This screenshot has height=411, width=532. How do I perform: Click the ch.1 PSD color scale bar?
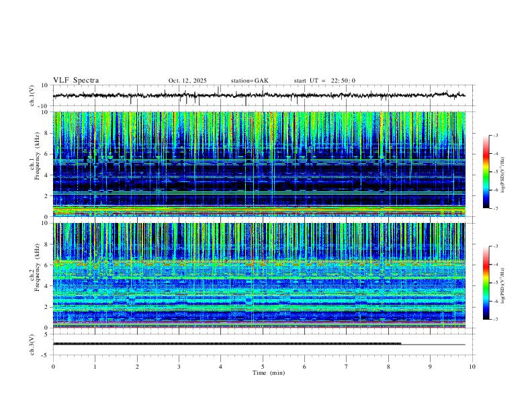tap(486, 172)
